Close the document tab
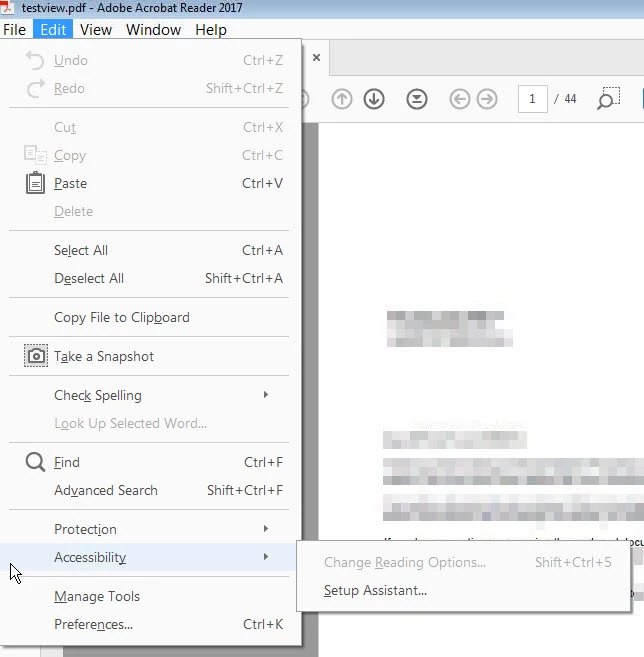 click(317, 57)
